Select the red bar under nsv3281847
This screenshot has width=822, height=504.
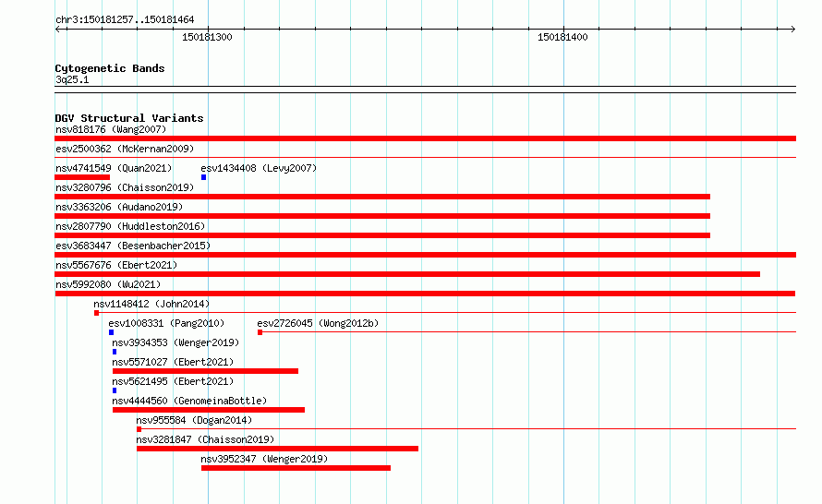point(277,449)
